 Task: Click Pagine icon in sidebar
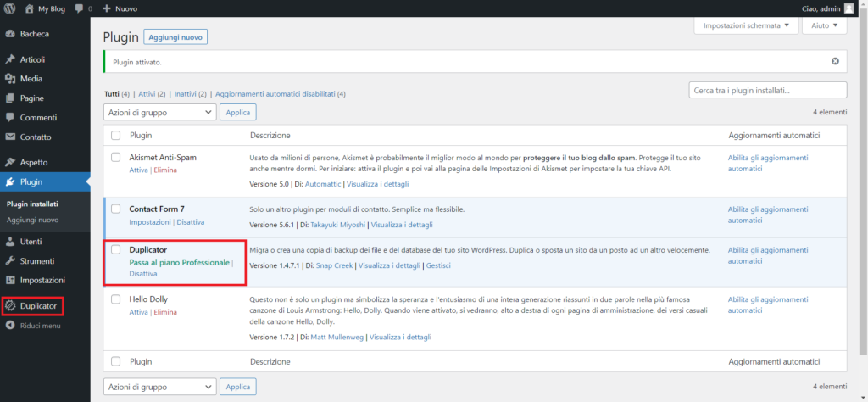click(10, 98)
